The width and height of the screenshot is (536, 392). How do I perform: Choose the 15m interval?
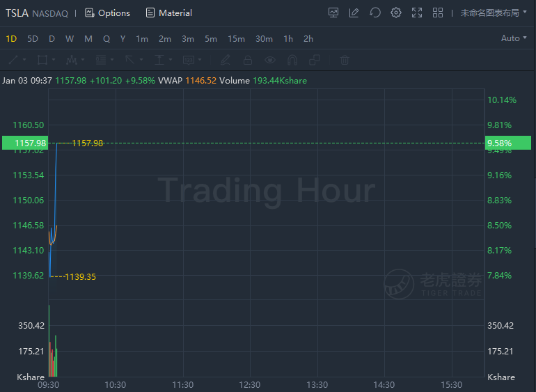[x=236, y=39]
